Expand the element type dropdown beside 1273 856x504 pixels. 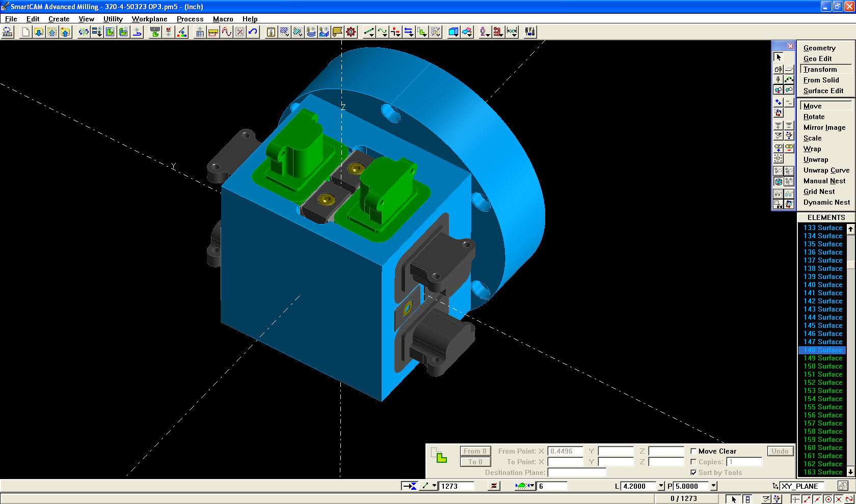[434, 486]
